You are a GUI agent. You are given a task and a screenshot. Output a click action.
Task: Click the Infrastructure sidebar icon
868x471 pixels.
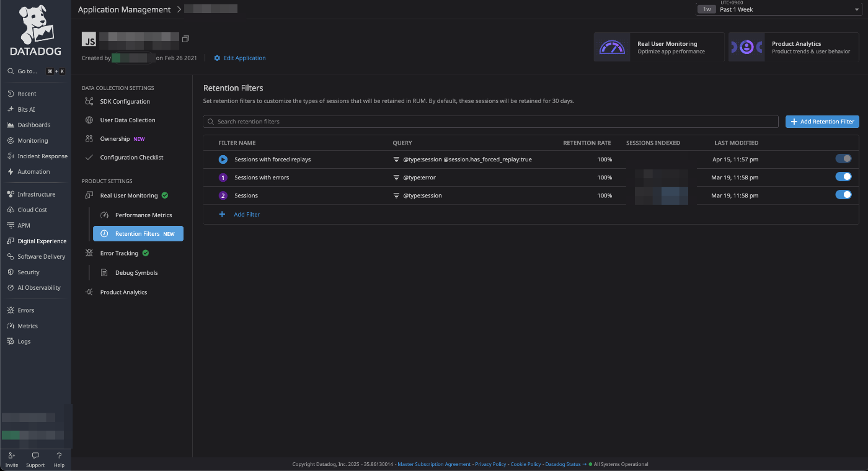(11, 194)
